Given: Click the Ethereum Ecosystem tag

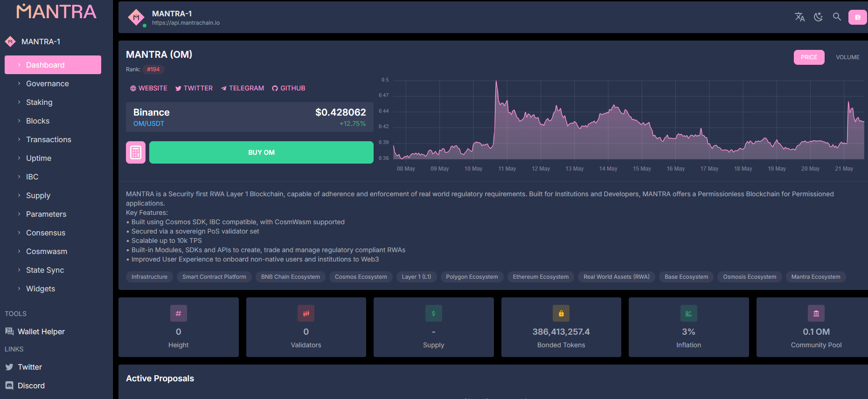Looking at the screenshot, I should (x=541, y=277).
